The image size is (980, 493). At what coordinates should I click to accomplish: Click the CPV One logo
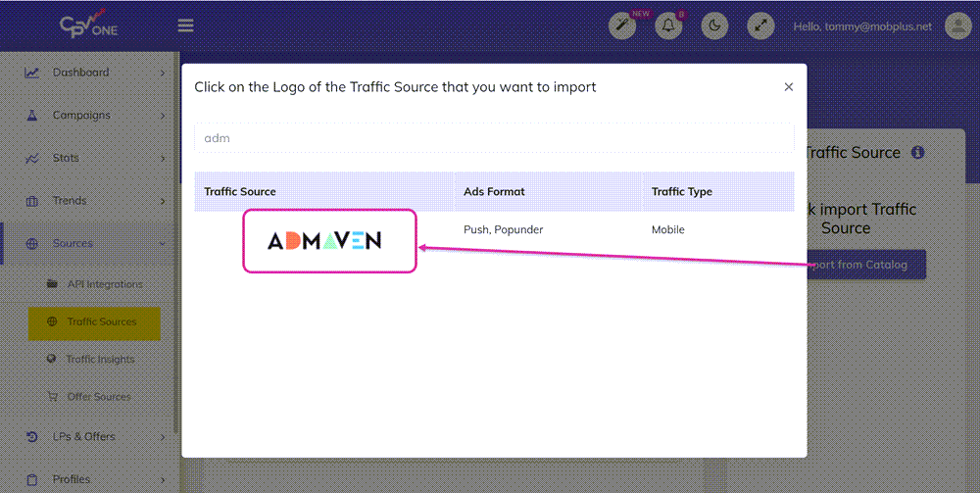tap(88, 25)
